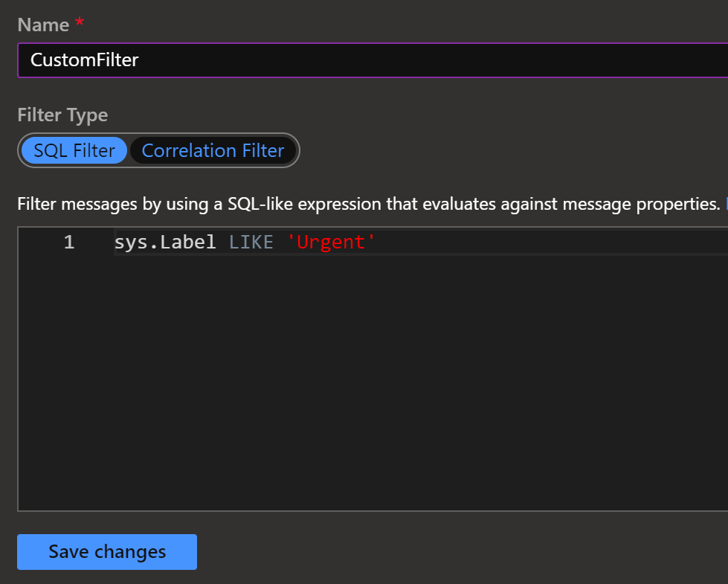Image resolution: width=728 pixels, height=584 pixels.
Task: Click the red required asterisk beside Name
Action: click(80, 22)
